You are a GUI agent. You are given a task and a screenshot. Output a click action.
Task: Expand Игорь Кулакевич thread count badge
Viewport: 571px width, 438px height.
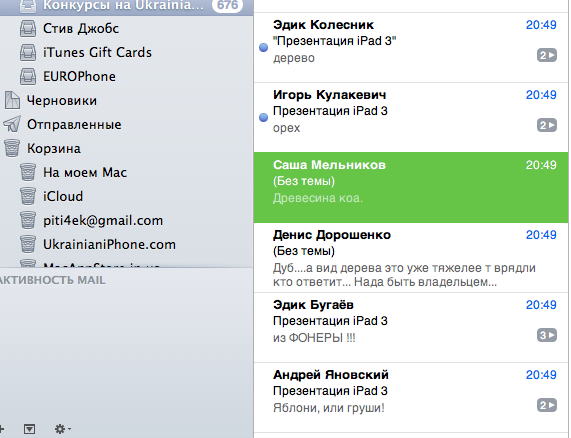click(x=547, y=125)
